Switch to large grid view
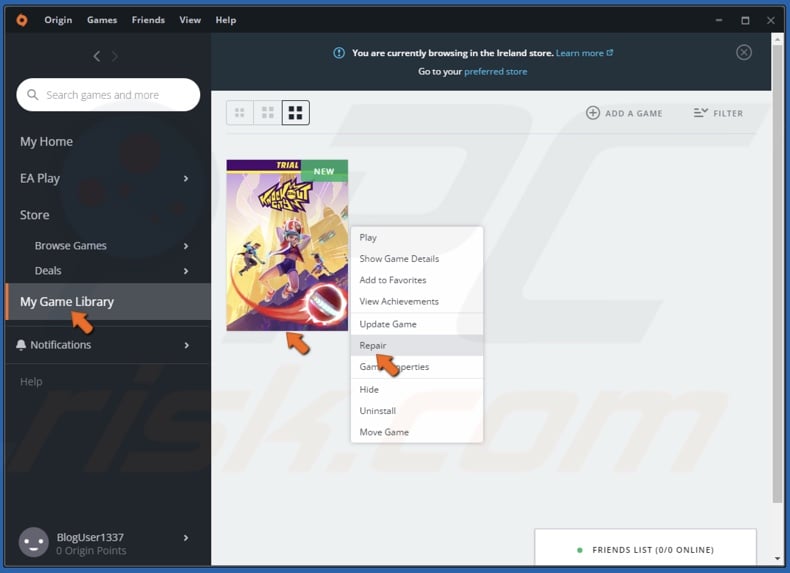Screen dimensions: 790x573 (x=296, y=112)
